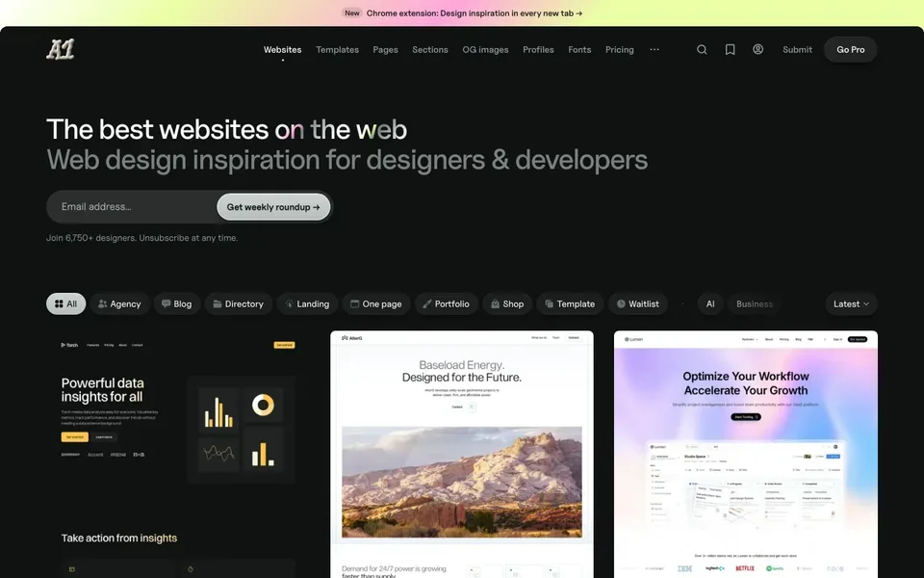Open the Latest sort dropdown
Viewport: 924px width, 578px height.
coord(851,303)
